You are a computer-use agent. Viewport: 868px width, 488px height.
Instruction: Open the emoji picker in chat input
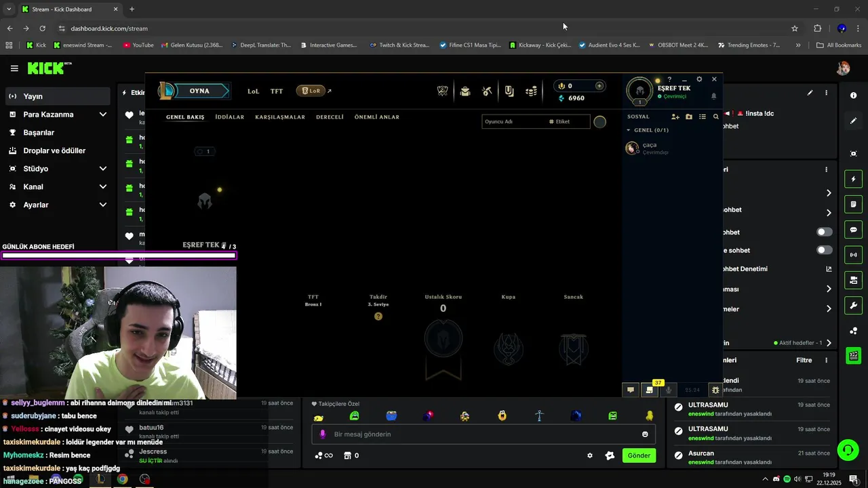point(645,434)
